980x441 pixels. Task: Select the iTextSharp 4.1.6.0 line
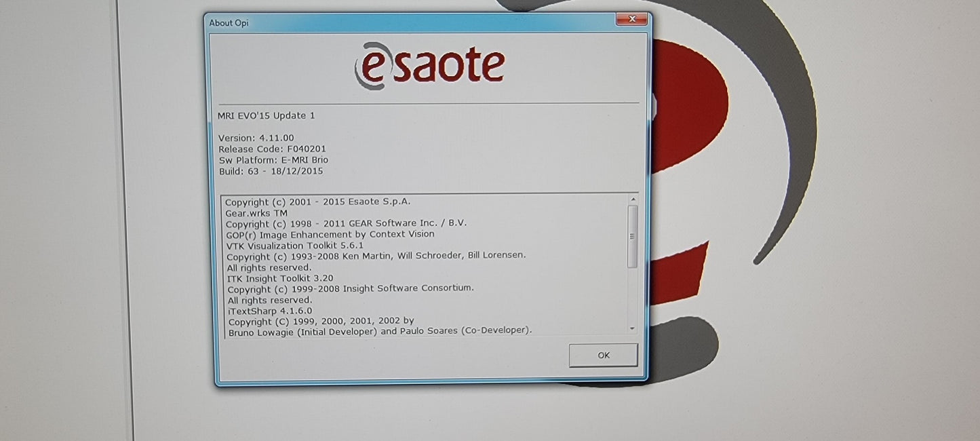(x=270, y=311)
